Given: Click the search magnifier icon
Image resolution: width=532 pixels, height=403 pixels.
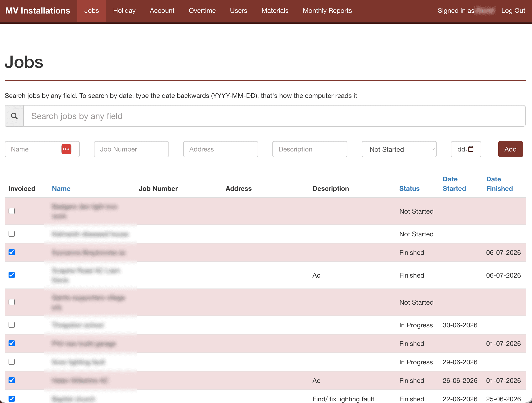Looking at the screenshot, I should pyautogui.click(x=14, y=116).
